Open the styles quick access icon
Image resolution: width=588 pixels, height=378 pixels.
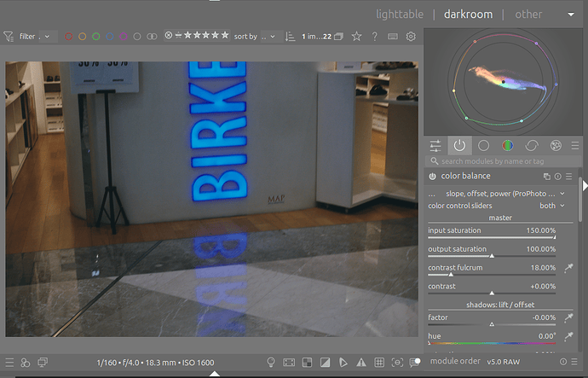pos(25,363)
